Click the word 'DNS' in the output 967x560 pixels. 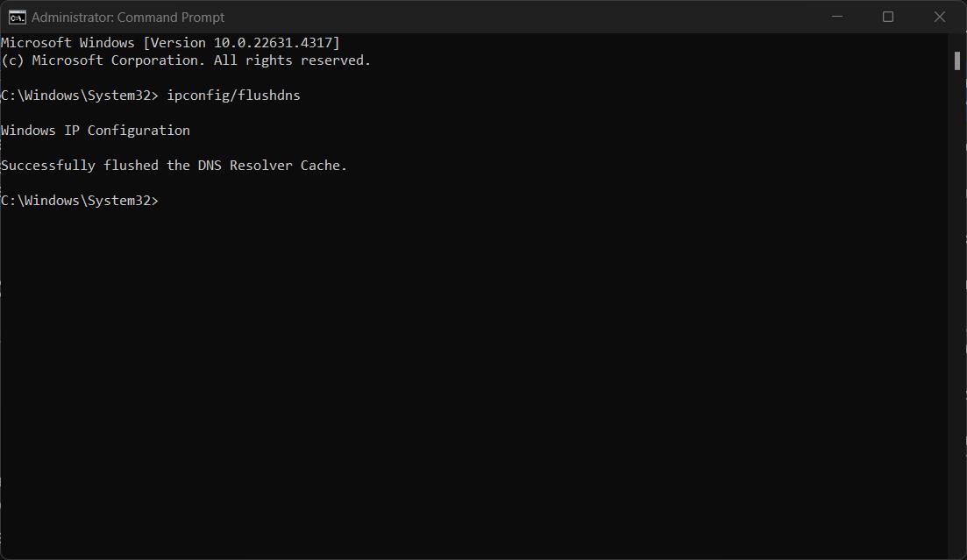tap(210, 166)
